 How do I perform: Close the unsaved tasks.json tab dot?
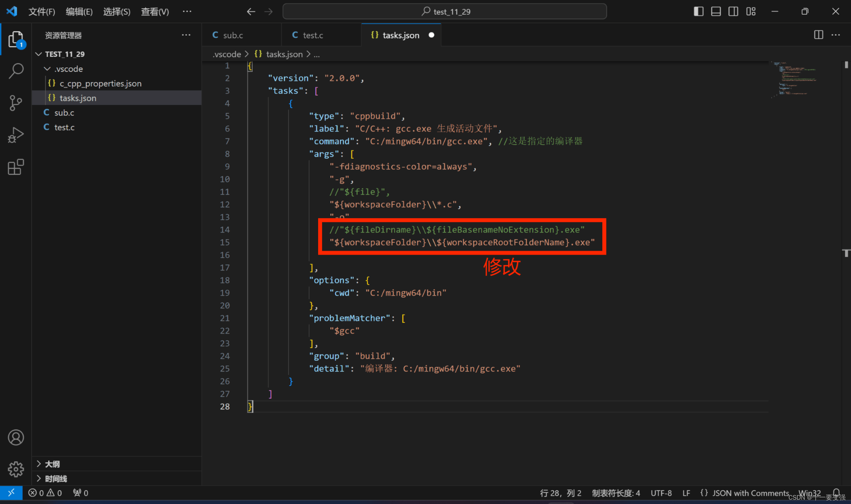(431, 35)
